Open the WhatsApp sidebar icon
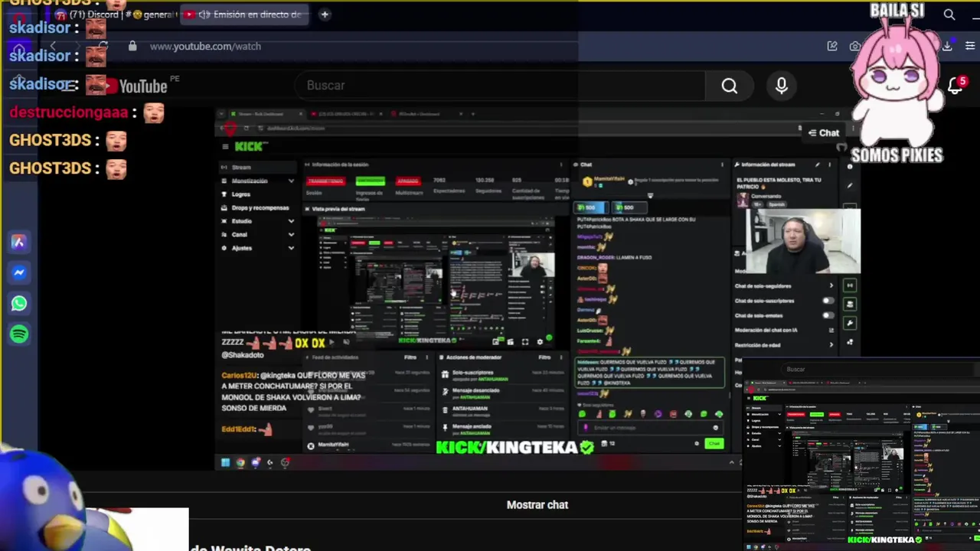 [19, 304]
